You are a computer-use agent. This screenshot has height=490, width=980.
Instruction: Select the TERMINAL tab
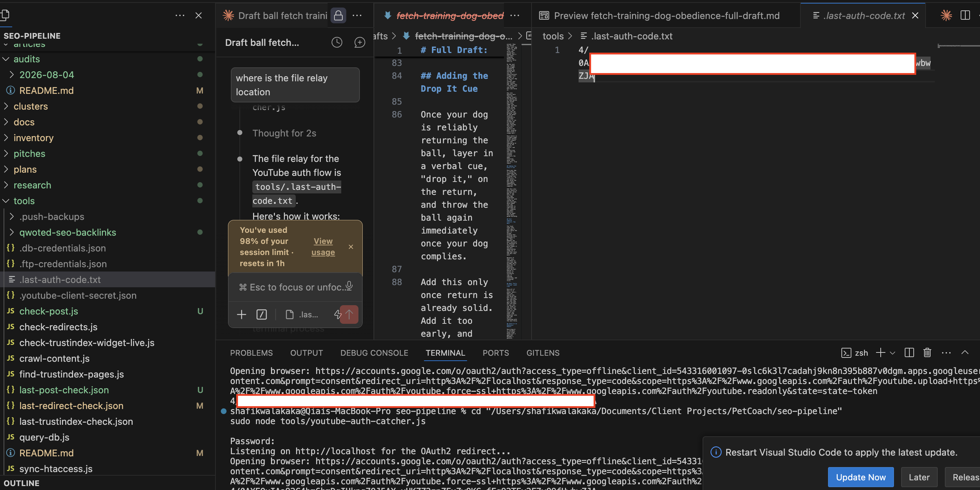point(446,353)
